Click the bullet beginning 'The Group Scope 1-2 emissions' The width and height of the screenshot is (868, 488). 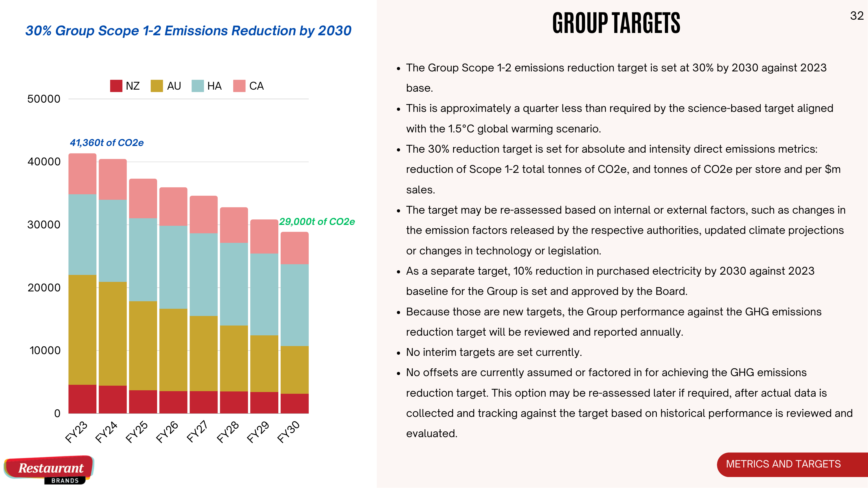click(x=616, y=78)
